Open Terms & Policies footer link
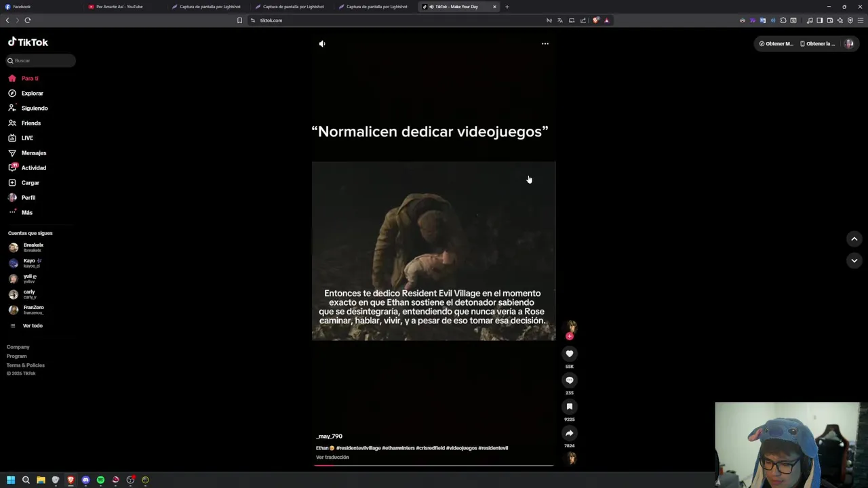Viewport: 868px width, 488px height. (x=26, y=365)
